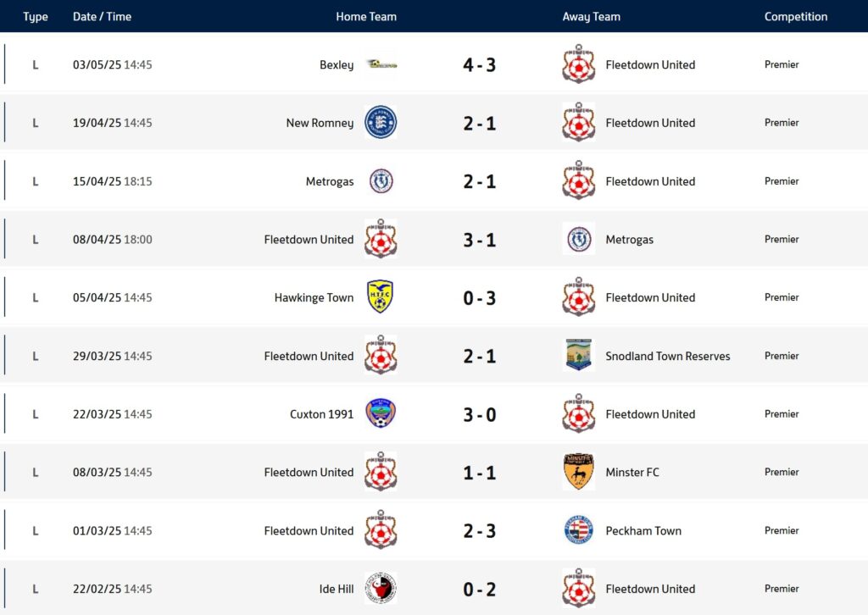Open the New Romney team name link

[x=320, y=124]
